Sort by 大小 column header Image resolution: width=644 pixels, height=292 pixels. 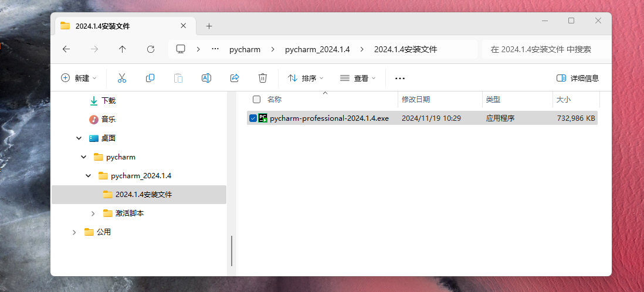[564, 100]
